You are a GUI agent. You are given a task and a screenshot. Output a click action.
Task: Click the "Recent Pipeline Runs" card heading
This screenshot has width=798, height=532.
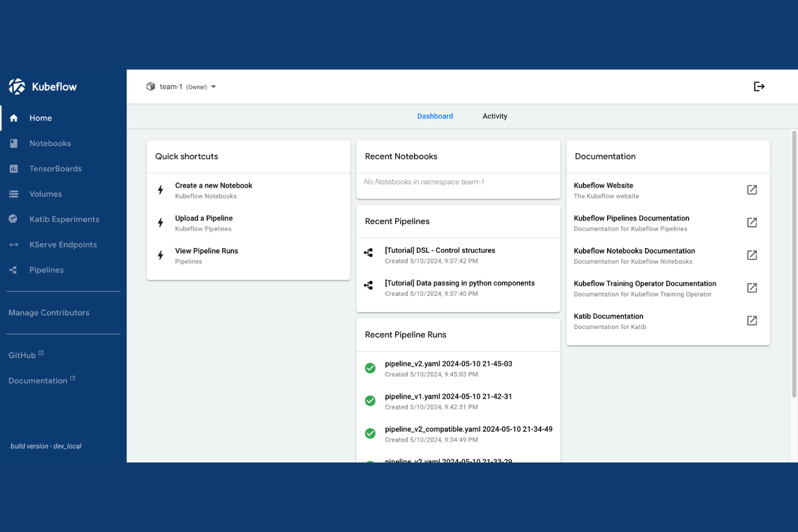(405, 335)
